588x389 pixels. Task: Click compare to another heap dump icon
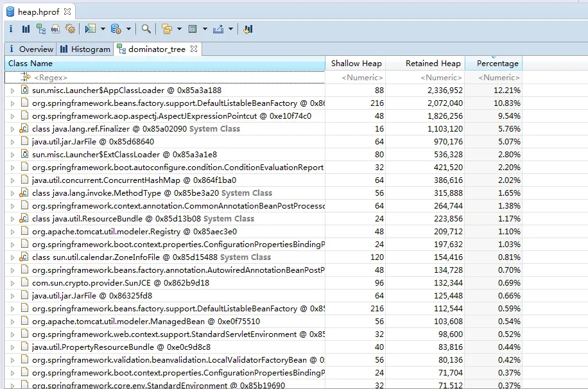(248, 29)
